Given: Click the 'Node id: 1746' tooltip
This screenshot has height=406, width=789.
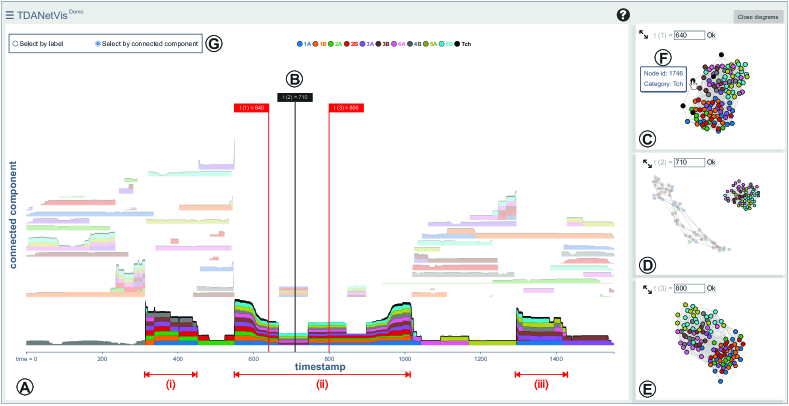Looking at the screenshot, I should pyautogui.click(x=664, y=79).
